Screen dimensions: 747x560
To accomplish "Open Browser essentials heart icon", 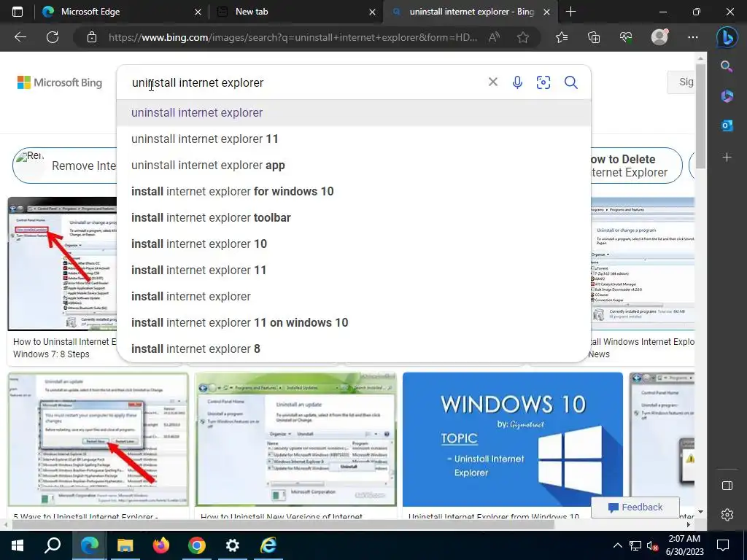I will click(626, 37).
